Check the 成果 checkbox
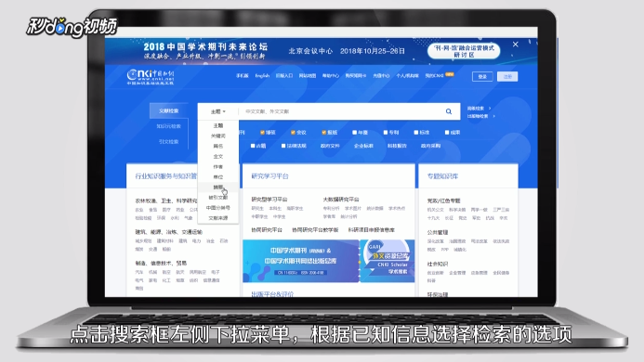644x362 pixels. pyautogui.click(x=447, y=133)
